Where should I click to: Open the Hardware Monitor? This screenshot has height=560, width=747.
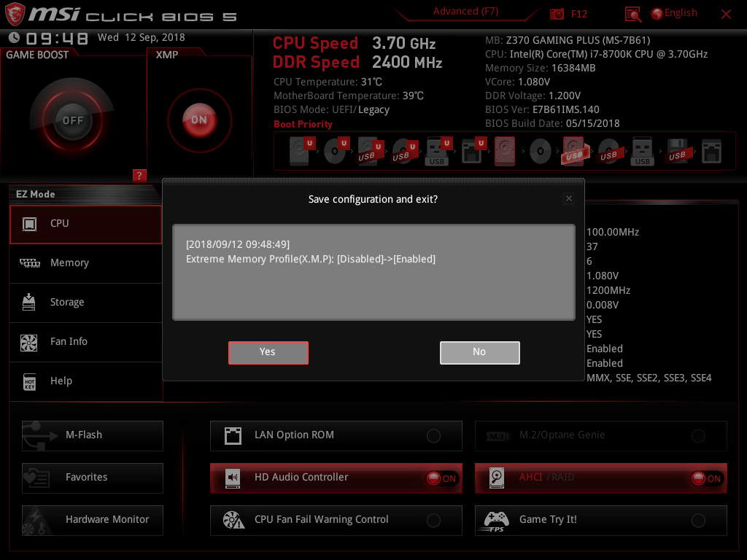tap(92, 520)
